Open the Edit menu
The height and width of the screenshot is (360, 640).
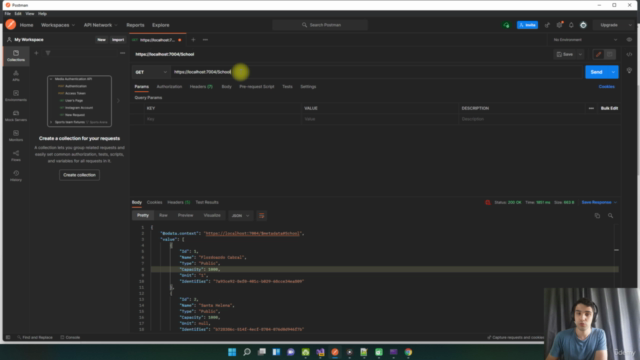click(x=18, y=13)
